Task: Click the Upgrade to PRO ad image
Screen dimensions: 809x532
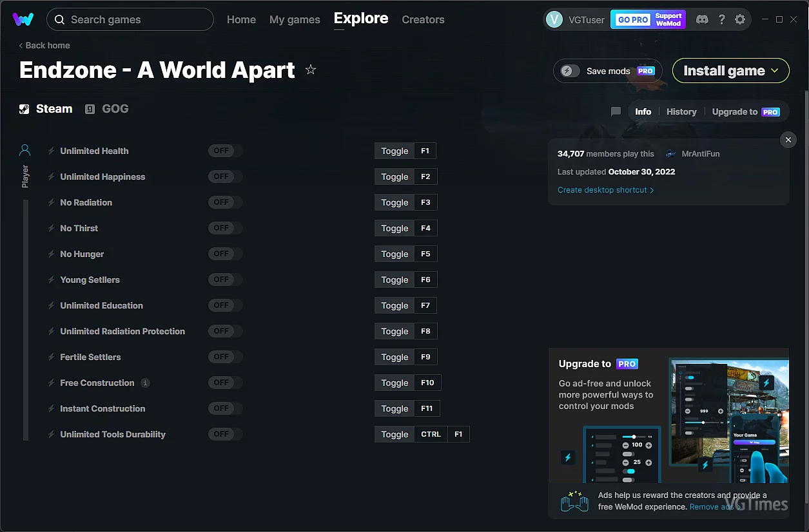Action: 668,415
